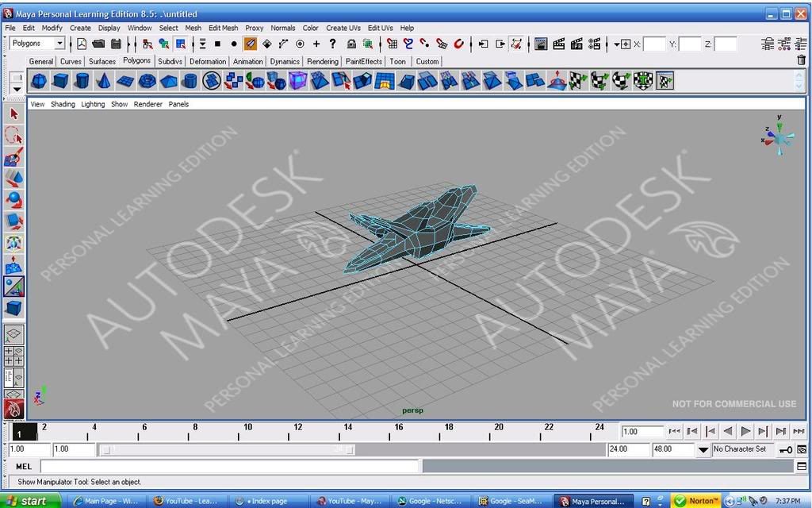Viewport: 812px width, 508px height.
Task: Toggle snap to curves
Action: [408, 44]
